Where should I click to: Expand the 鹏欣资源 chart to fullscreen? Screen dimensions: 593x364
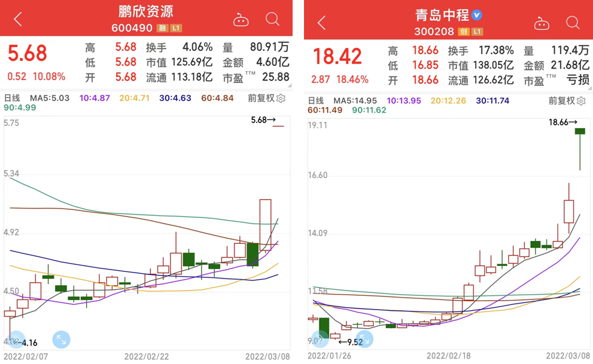click(61, 339)
